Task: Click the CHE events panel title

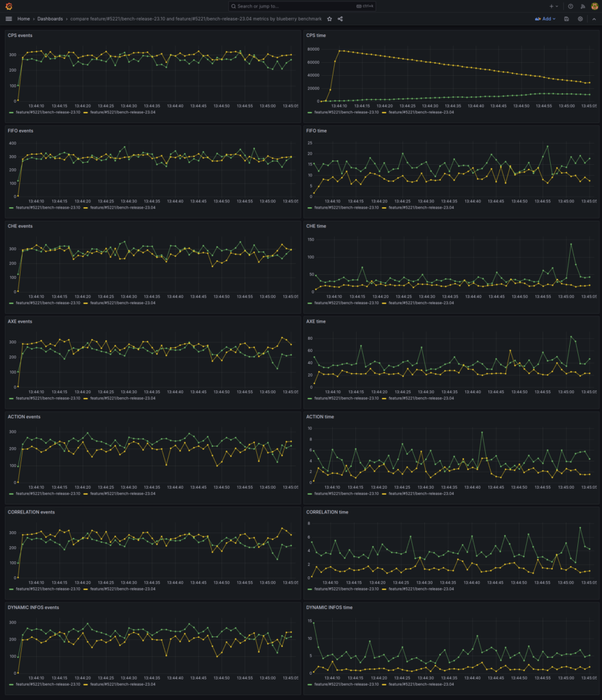Action: click(x=20, y=226)
